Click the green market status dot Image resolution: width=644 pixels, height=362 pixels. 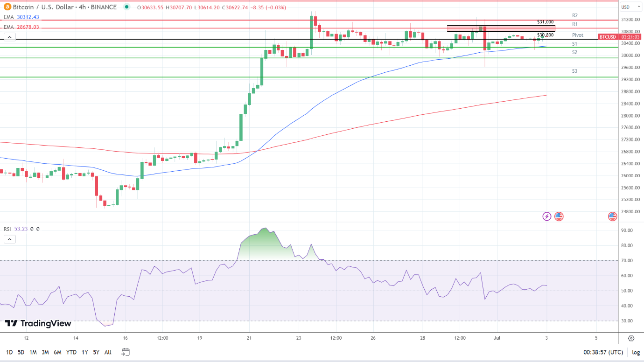tap(127, 7)
